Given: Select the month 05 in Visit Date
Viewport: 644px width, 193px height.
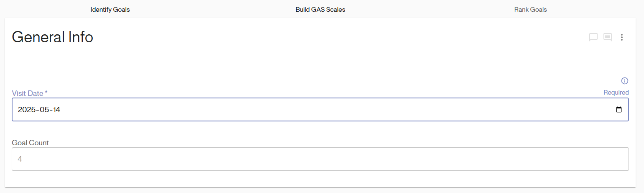Looking at the screenshot, I should click(x=44, y=110).
